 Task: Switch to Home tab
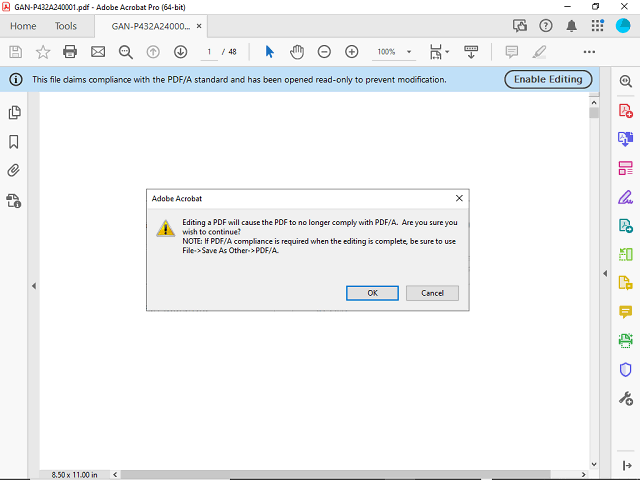(x=23, y=26)
